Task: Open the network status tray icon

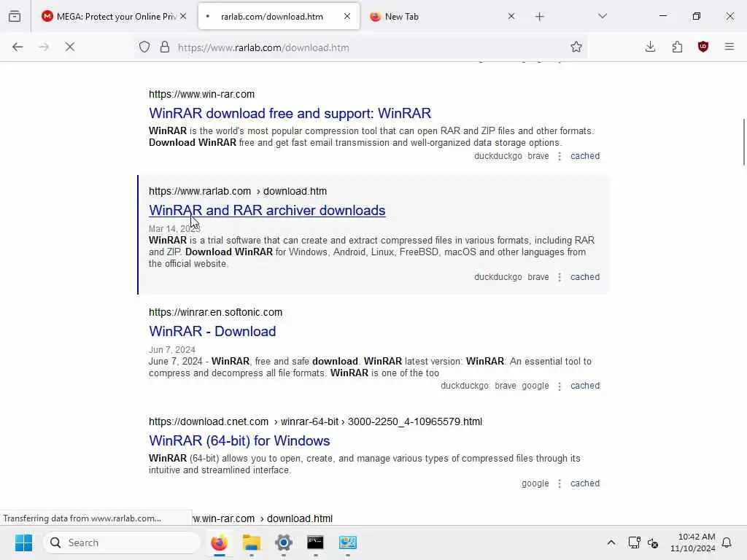Action: pyautogui.click(x=634, y=542)
